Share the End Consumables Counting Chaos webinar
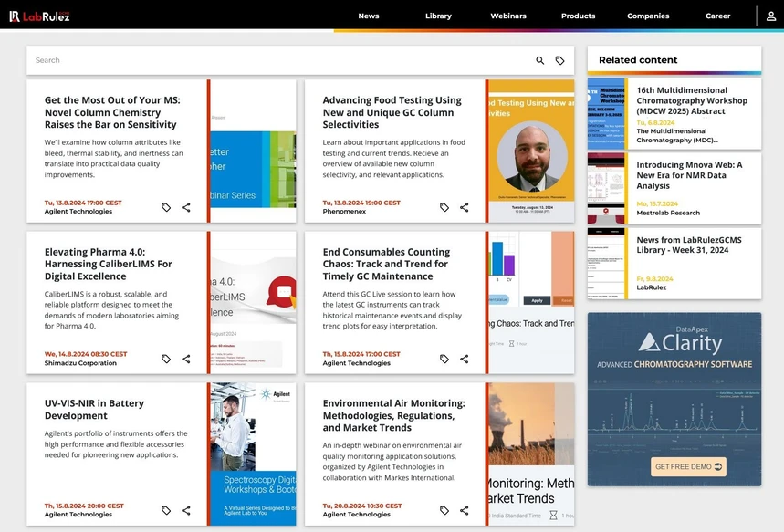This screenshot has width=784, height=532. coord(464,359)
